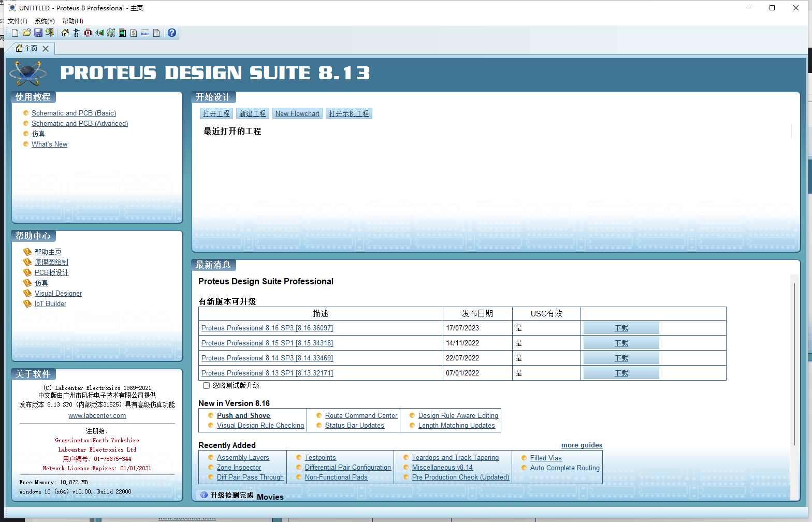The height and width of the screenshot is (522, 812).
Task: Click 下载 for version 8.15 SP1
Action: pos(621,343)
